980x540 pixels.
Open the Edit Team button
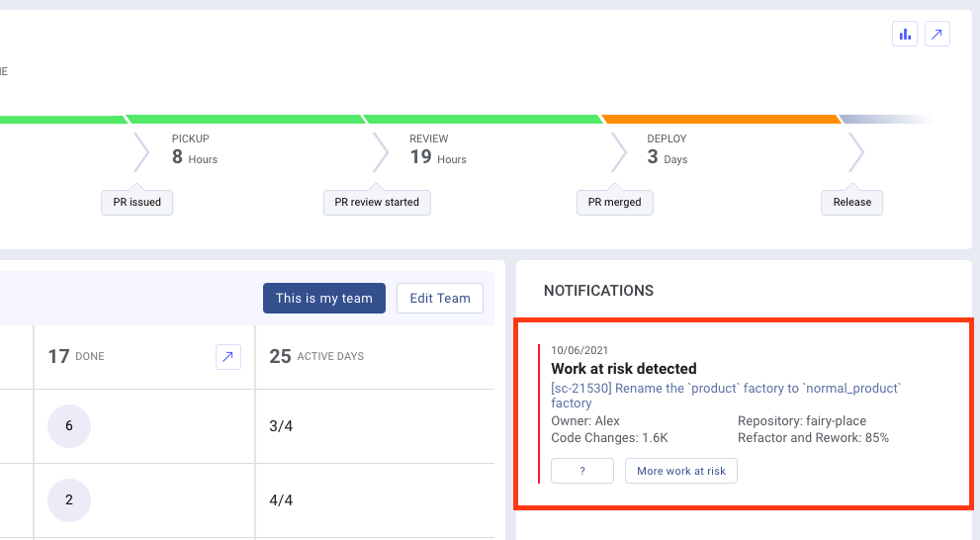(x=440, y=299)
